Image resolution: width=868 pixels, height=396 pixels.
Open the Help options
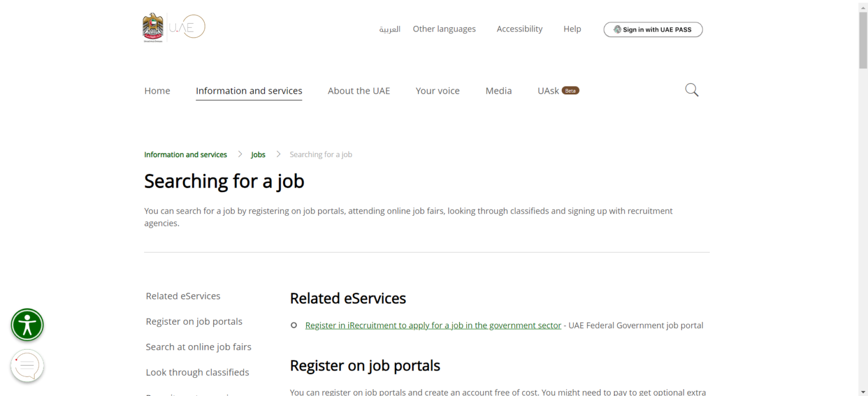click(x=572, y=29)
